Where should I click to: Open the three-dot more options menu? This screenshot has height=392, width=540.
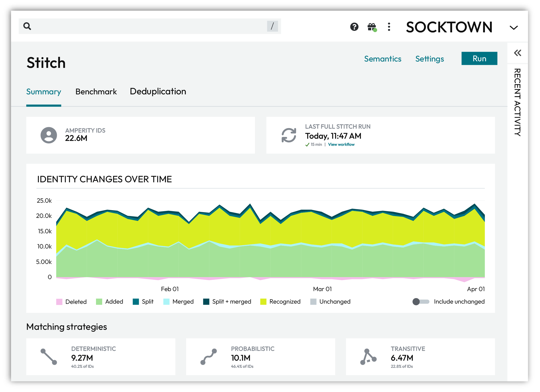click(389, 27)
